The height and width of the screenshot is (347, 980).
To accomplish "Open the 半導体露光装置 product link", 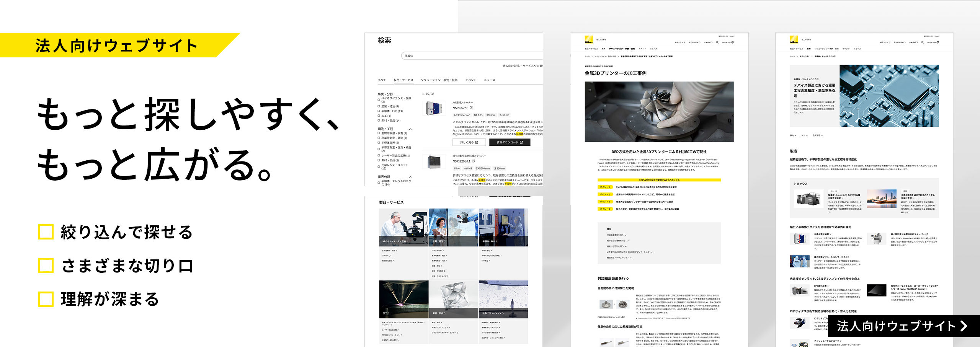I will 823,234.
